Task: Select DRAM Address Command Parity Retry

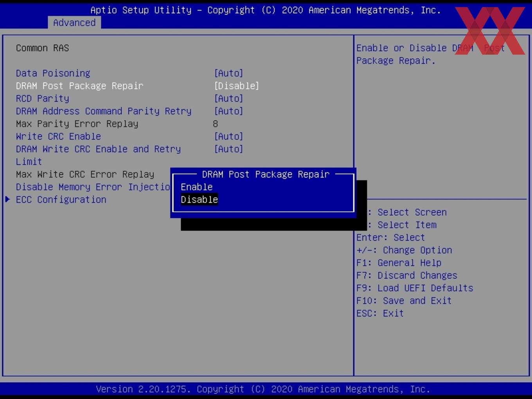Action: (x=104, y=111)
